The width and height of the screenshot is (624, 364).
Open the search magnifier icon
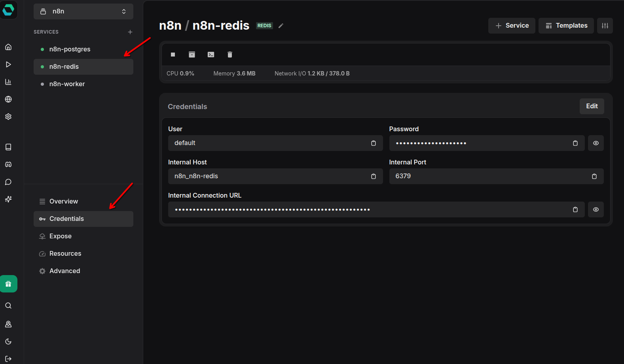(x=8, y=306)
